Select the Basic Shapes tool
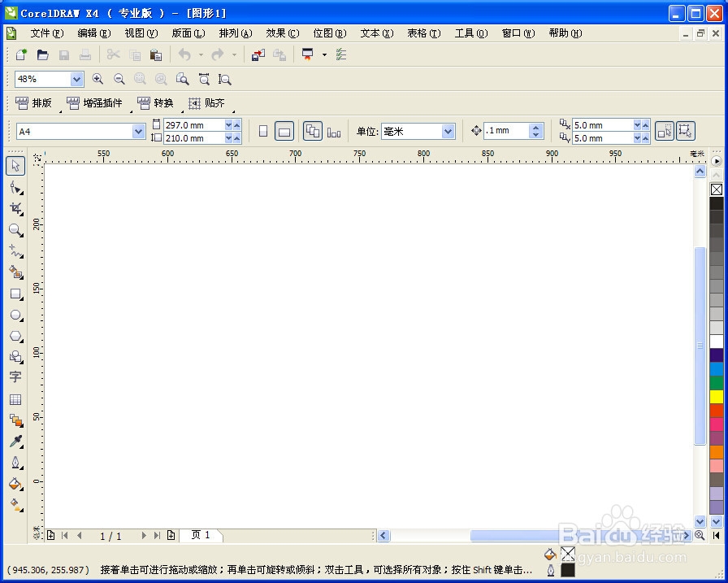This screenshot has width=728, height=583. coord(15,357)
